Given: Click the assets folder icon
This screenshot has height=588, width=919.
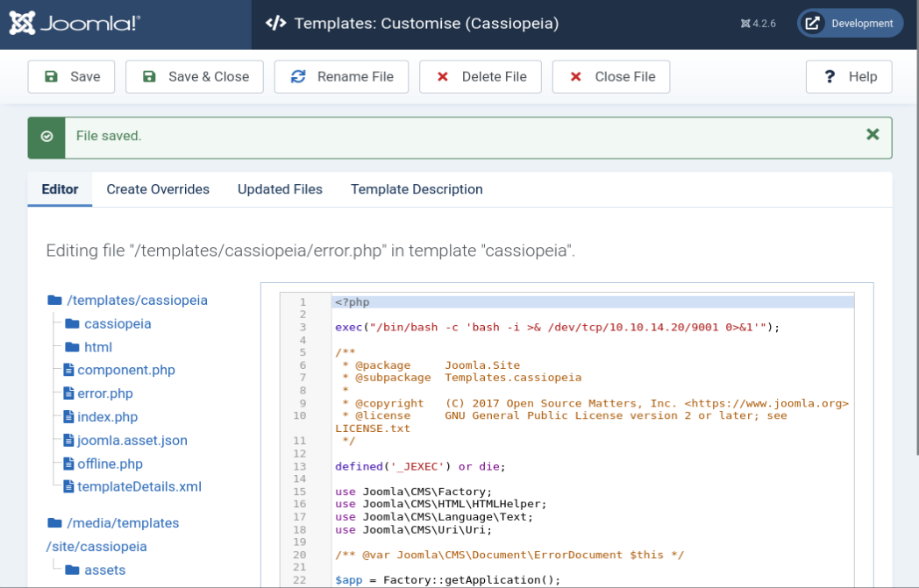Looking at the screenshot, I should (72, 570).
